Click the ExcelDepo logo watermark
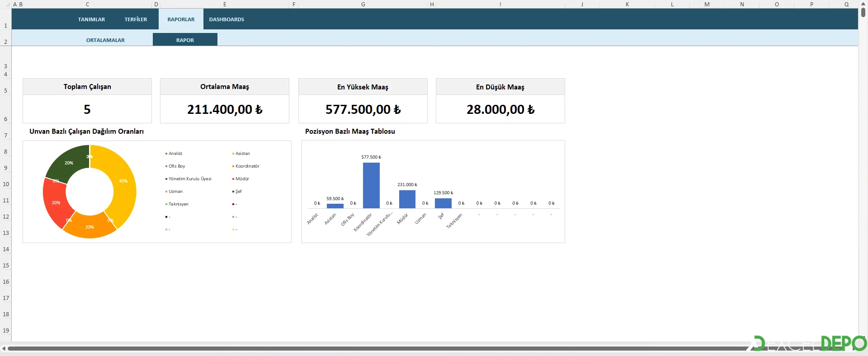This screenshot has width=868, height=356. pyautogui.click(x=809, y=344)
